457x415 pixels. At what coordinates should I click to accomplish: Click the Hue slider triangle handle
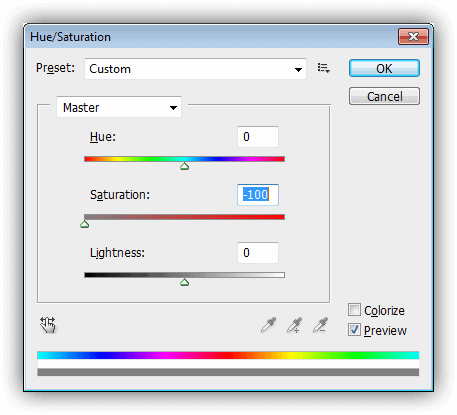click(x=185, y=166)
